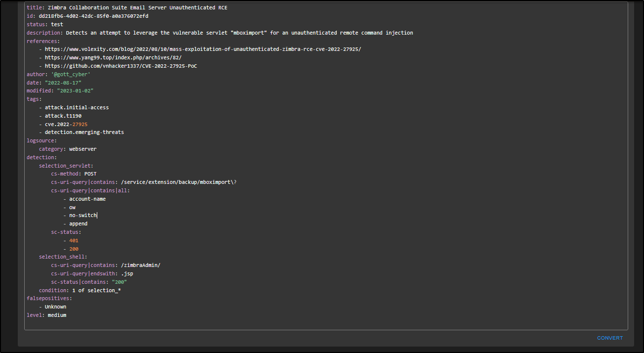The width and height of the screenshot is (644, 353).
Task: Click the CONVERT button
Action: point(610,338)
